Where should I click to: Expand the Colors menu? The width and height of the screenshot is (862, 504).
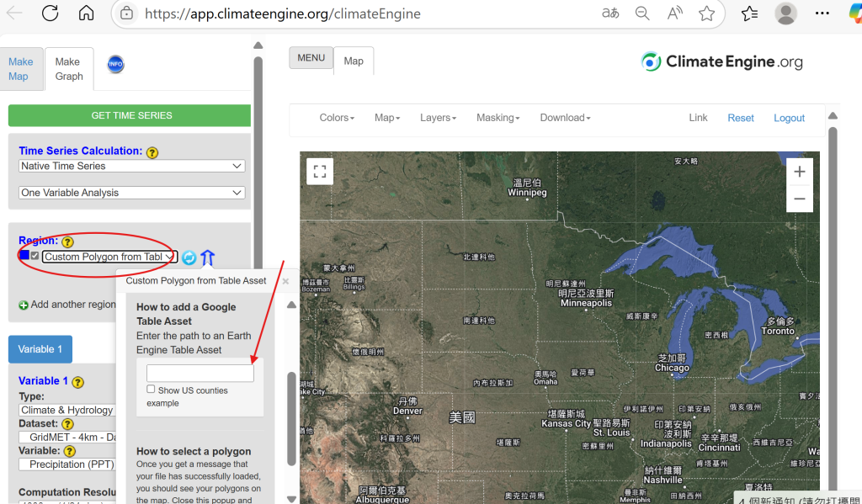point(337,118)
